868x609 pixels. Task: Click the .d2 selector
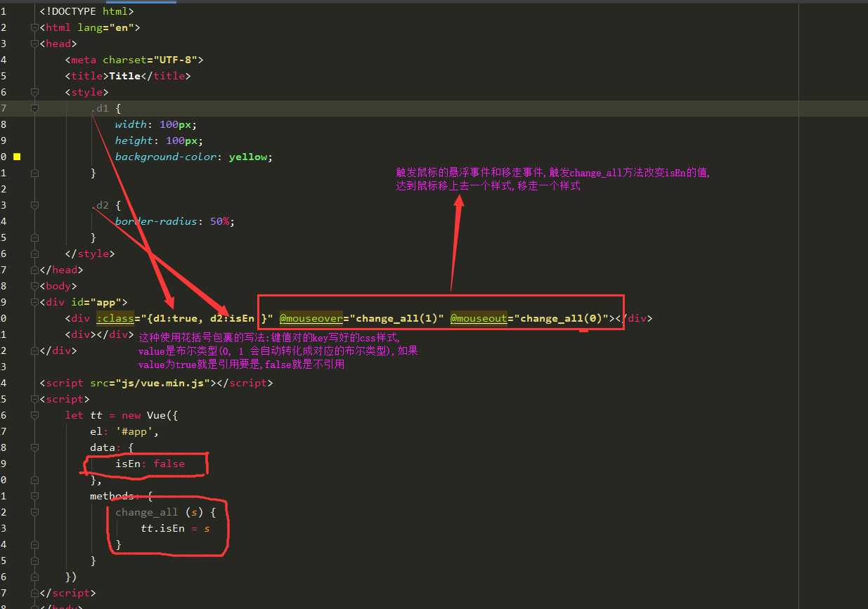99,205
